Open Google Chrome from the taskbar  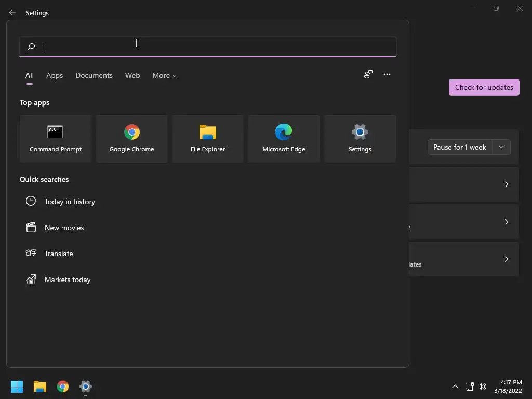tap(63, 387)
